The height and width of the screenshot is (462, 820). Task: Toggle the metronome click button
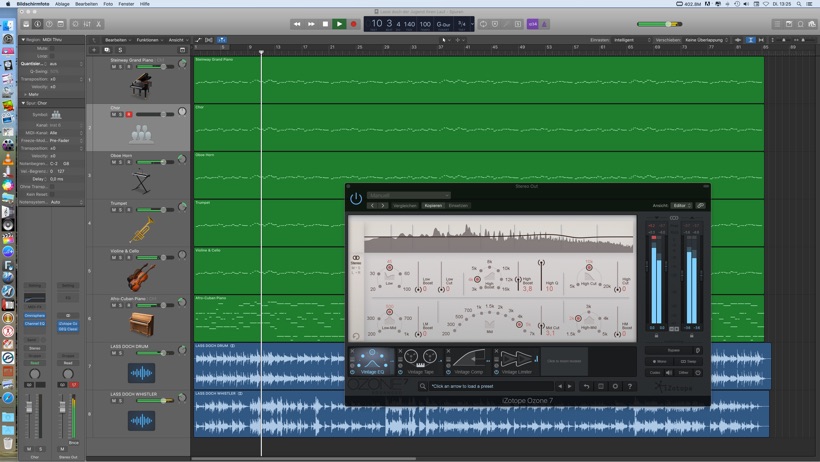[x=544, y=24]
